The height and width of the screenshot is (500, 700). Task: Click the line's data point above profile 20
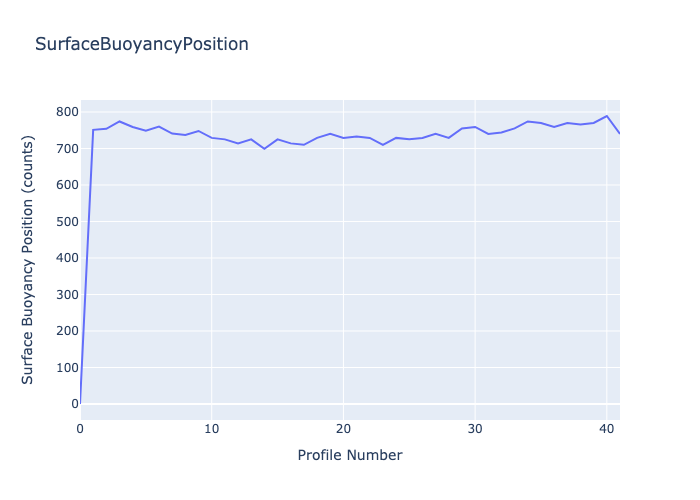pyautogui.click(x=343, y=138)
